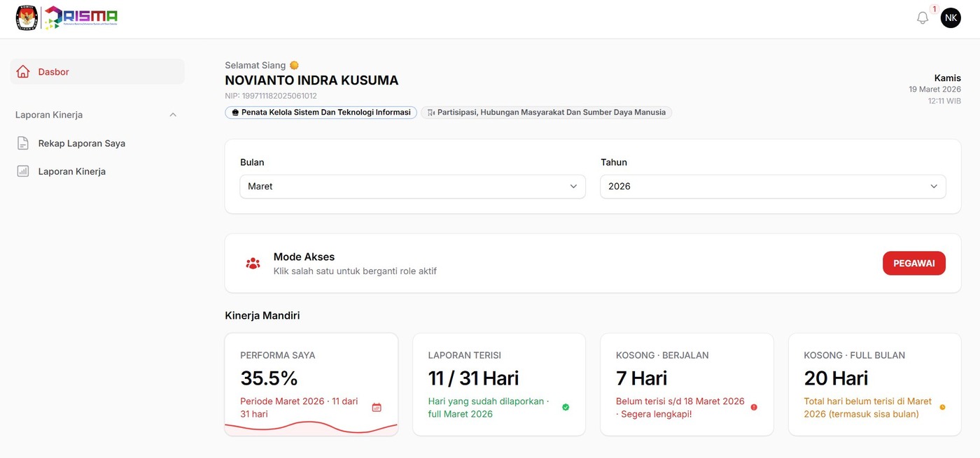Screen dimensions: 980x458
Task: Click the Dasbor home icon
Action: [22, 71]
